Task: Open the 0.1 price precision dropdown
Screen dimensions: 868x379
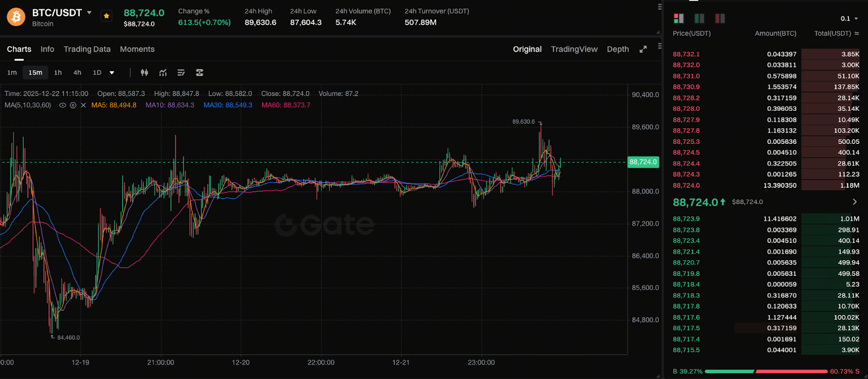Action: click(849, 18)
